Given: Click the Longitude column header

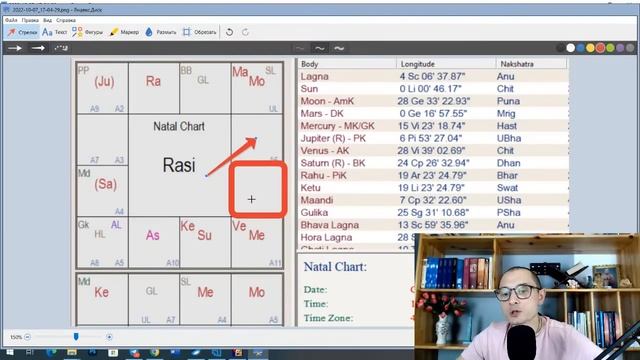Looking at the screenshot, I should coord(446,64).
